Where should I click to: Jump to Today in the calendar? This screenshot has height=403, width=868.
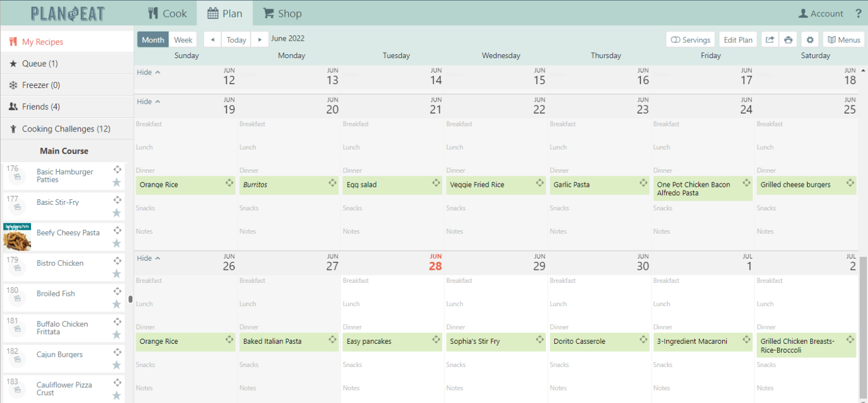pos(236,40)
